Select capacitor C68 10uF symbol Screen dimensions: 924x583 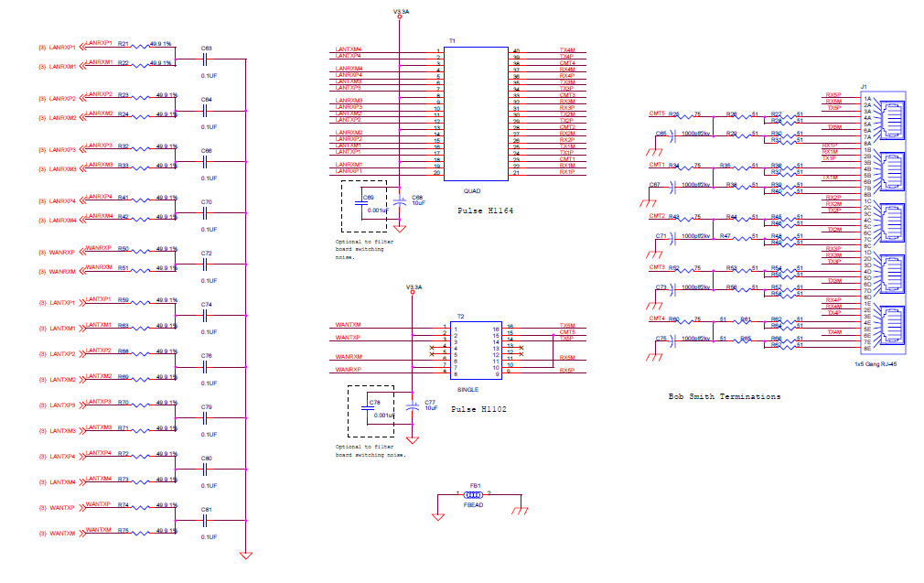coord(400,201)
